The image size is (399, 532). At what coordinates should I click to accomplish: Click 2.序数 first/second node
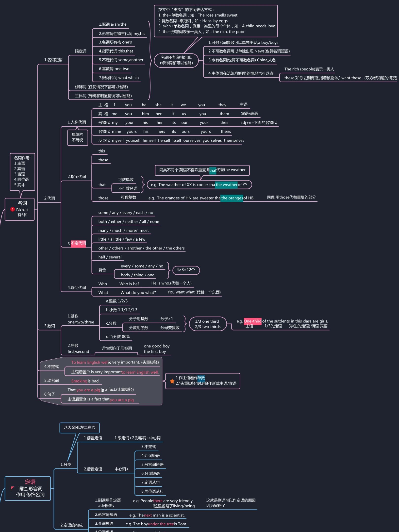pyautogui.click(x=78, y=349)
